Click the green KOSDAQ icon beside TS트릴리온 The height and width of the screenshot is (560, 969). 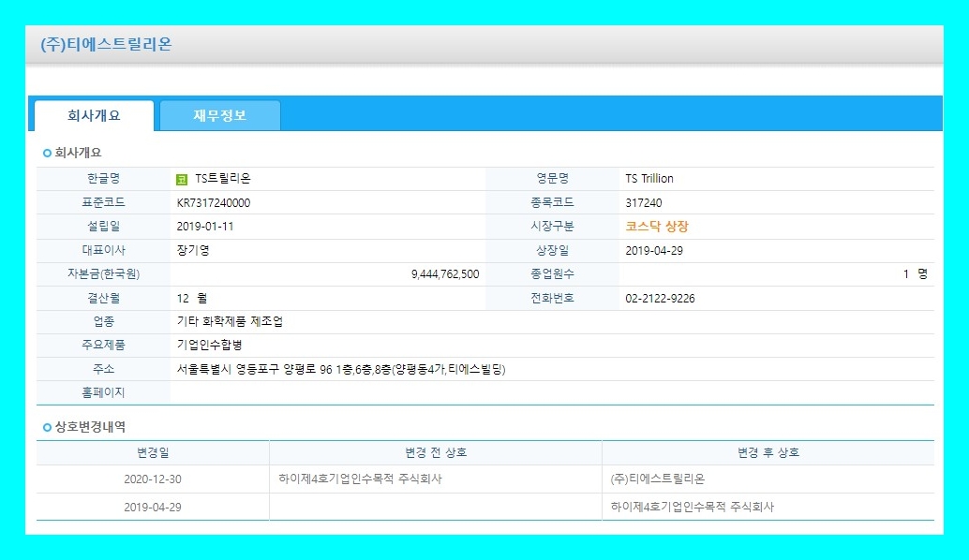click(x=182, y=180)
